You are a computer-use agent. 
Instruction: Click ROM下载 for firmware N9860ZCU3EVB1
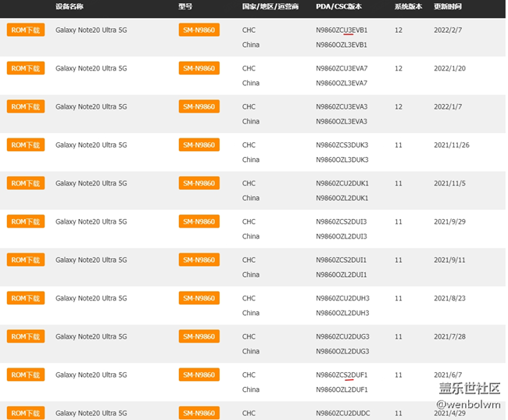click(26, 30)
